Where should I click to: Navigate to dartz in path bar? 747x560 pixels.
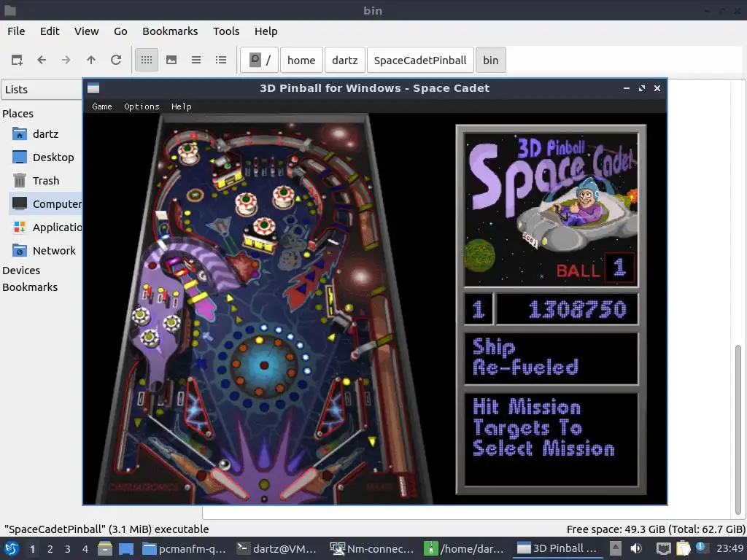[345, 60]
